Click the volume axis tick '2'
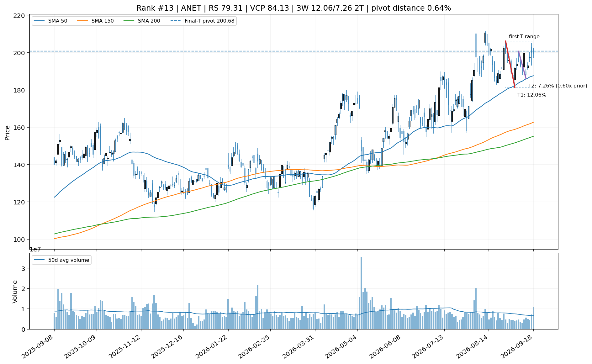The width and height of the screenshot is (592, 364). (24, 289)
